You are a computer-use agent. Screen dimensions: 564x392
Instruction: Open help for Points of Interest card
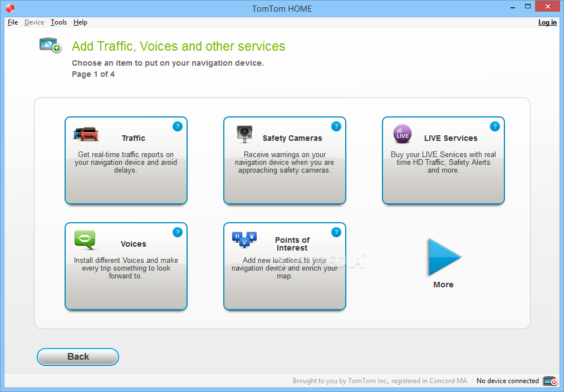[336, 232]
